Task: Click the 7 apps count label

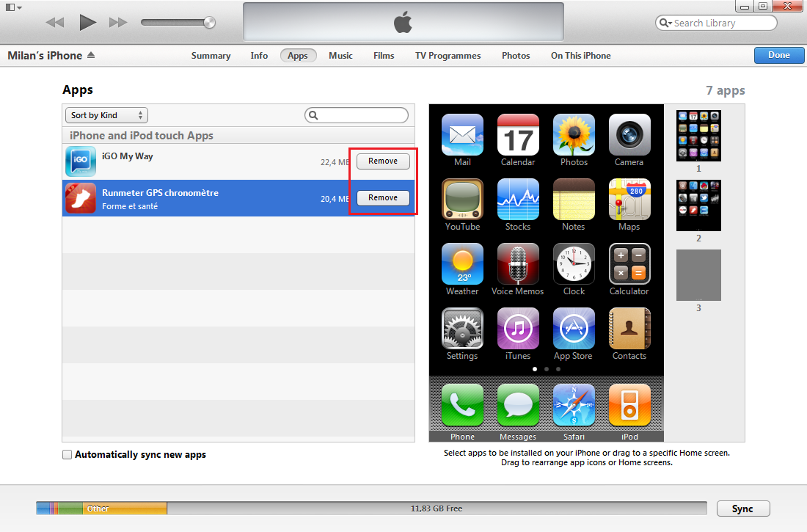Action: click(x=725, y=91)
